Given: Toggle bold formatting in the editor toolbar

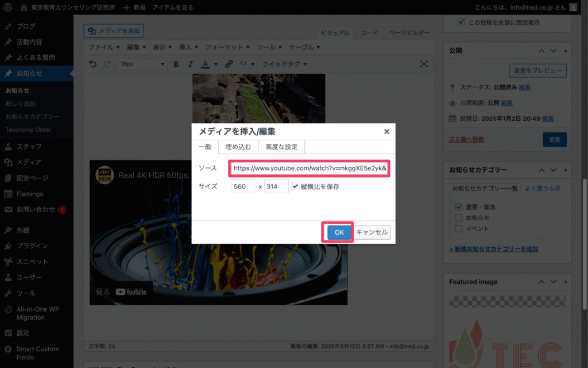Looking at the screenshot, I should 176,64.
